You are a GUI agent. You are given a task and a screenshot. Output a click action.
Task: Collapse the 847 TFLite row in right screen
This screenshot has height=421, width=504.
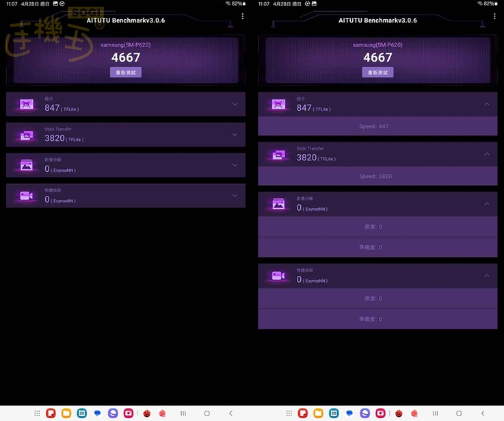[x=487, y=104]
